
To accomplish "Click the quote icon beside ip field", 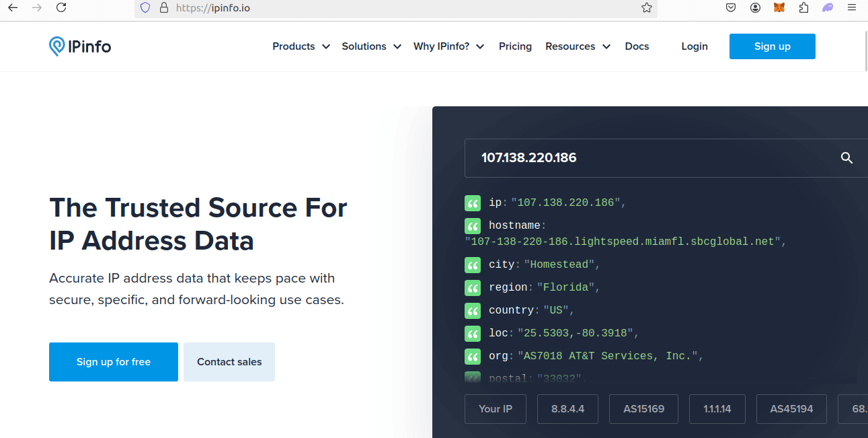I will [473, 203].
